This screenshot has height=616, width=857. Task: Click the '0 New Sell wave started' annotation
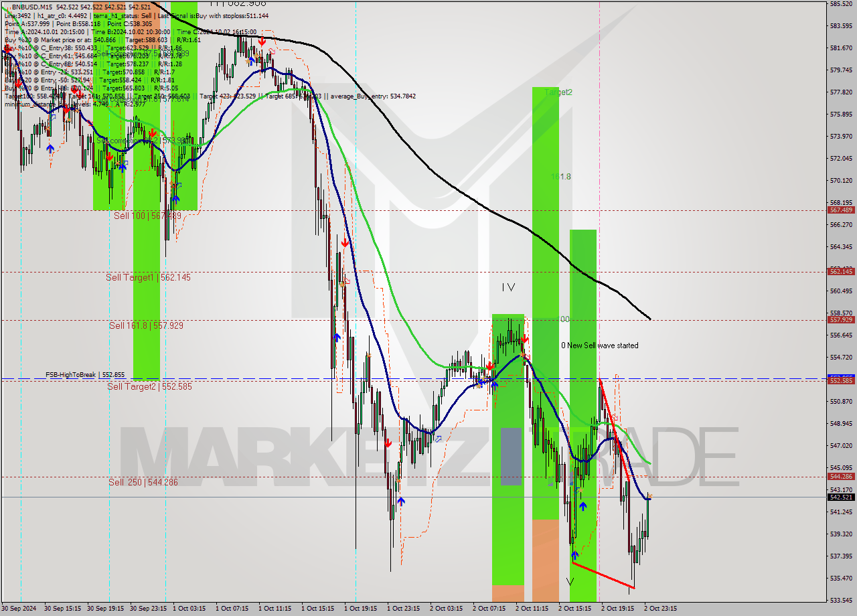(599, 345)
